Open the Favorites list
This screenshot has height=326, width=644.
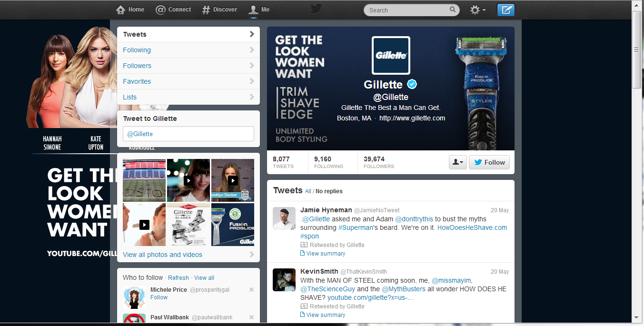188,81
